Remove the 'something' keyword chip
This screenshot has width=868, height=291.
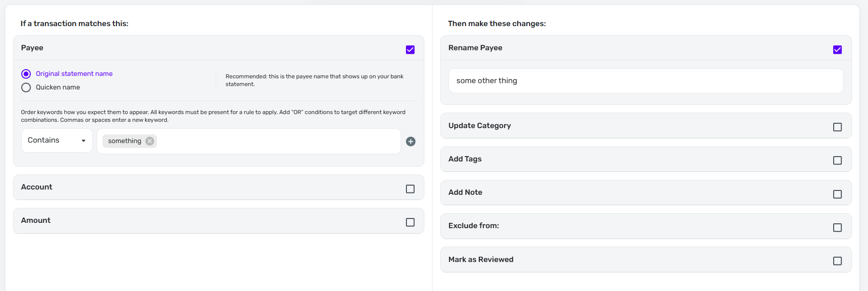coord(150,141)
